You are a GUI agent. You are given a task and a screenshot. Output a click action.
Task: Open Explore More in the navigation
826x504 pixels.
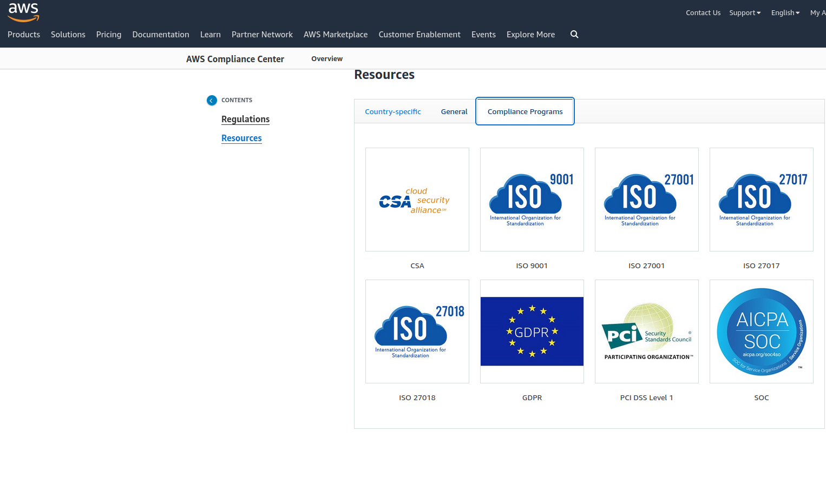531,34
